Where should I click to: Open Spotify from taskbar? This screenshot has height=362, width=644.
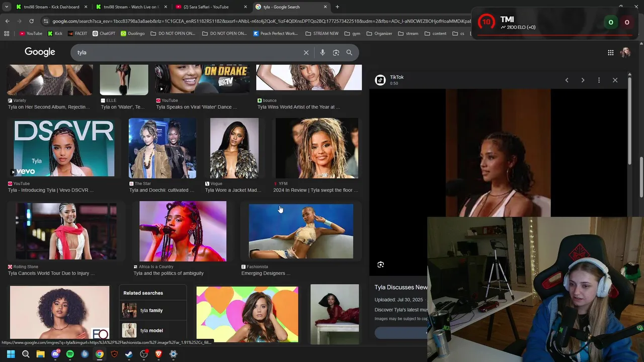click(x=70, y=354)
